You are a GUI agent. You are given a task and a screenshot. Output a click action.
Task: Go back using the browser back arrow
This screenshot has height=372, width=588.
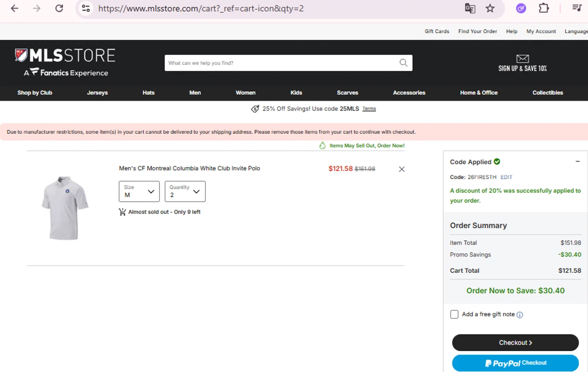coord(15,8)
